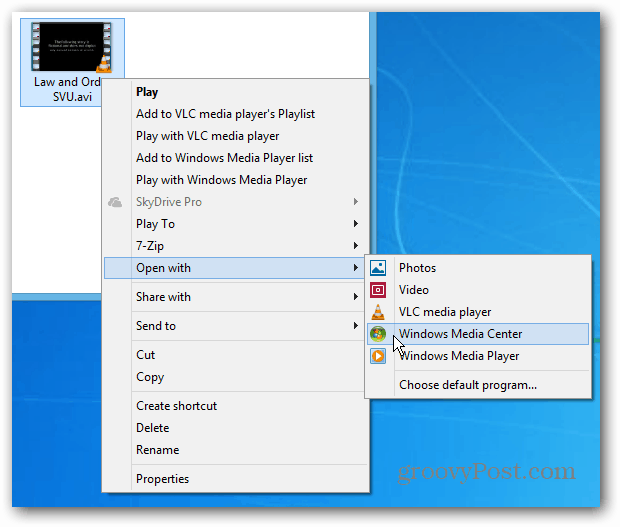The width and height of the screenshot is (620, 527).
Task: Click Choose default program...
Action: pos(478,385)
